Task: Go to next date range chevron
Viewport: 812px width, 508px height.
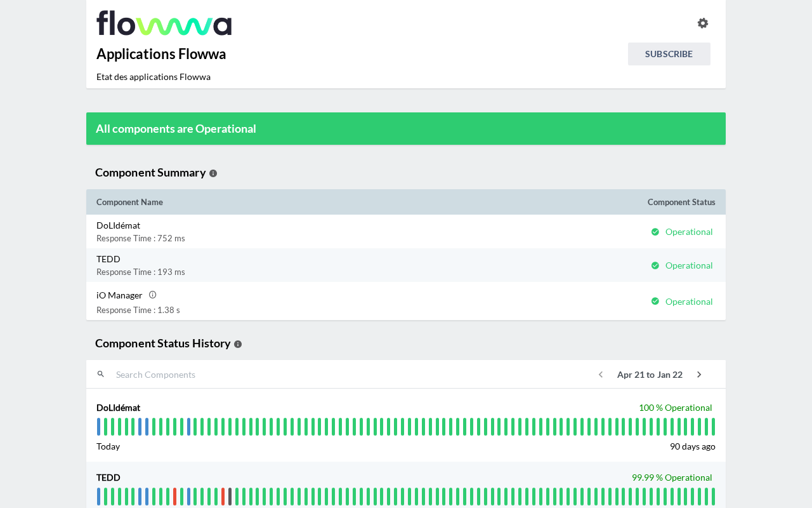Action: tap(699, 375)
